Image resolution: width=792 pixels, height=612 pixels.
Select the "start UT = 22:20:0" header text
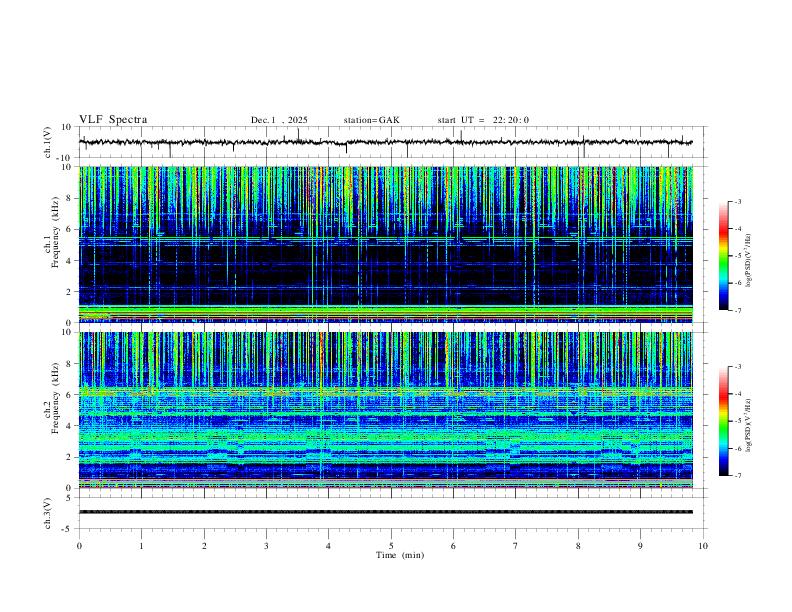coord(483,120)
